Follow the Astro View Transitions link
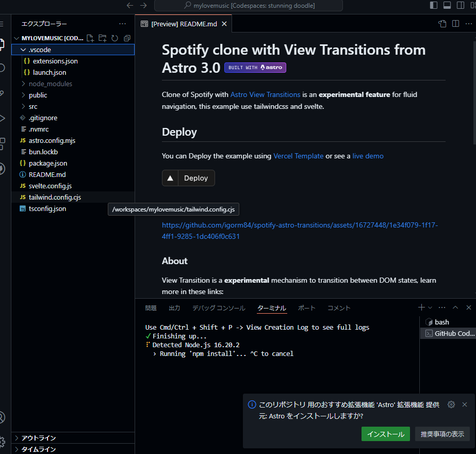Screen dimensions: 476x454 265,94
